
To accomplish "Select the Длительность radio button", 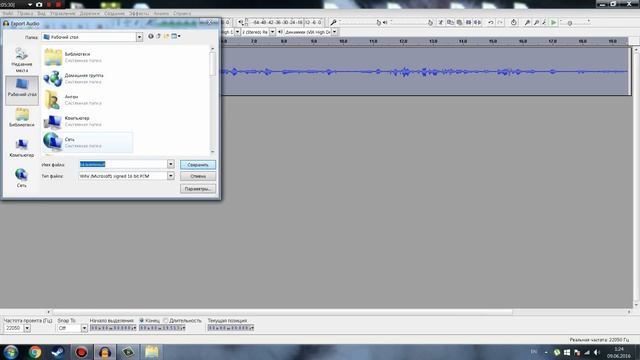I will (x=165, y=320).
